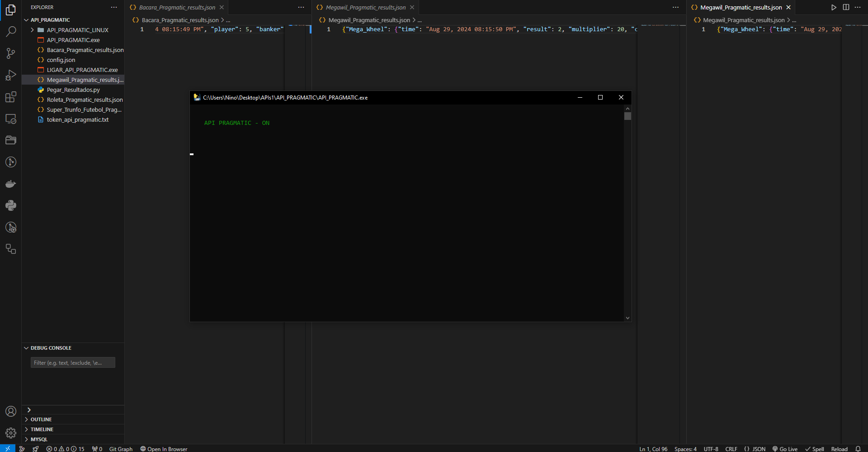
Task: Open the Docker view icon
Action: tap(11, 184)
